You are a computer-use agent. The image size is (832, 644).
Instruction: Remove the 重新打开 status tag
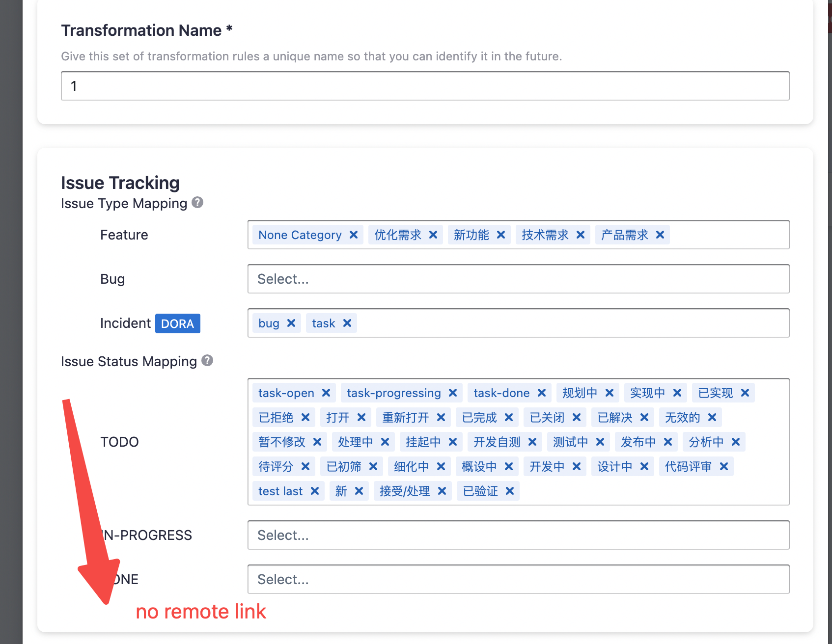pos(441,417)
